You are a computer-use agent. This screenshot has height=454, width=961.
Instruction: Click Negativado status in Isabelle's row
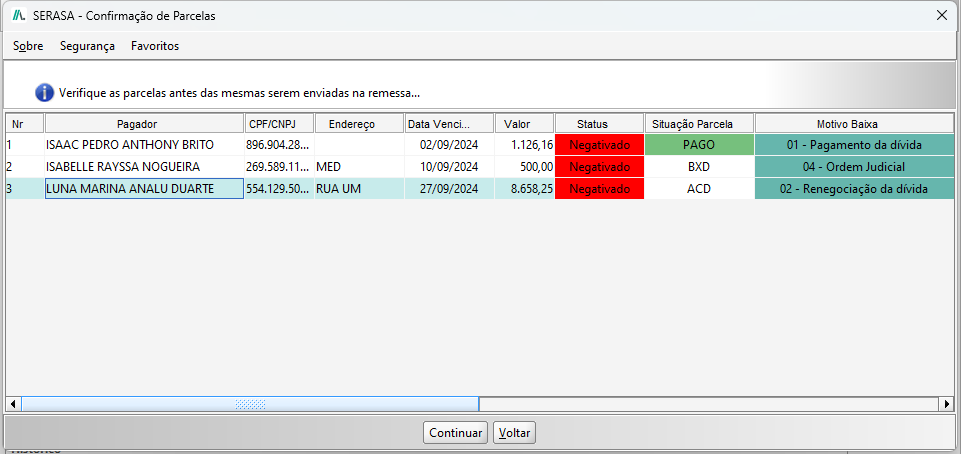599,167
